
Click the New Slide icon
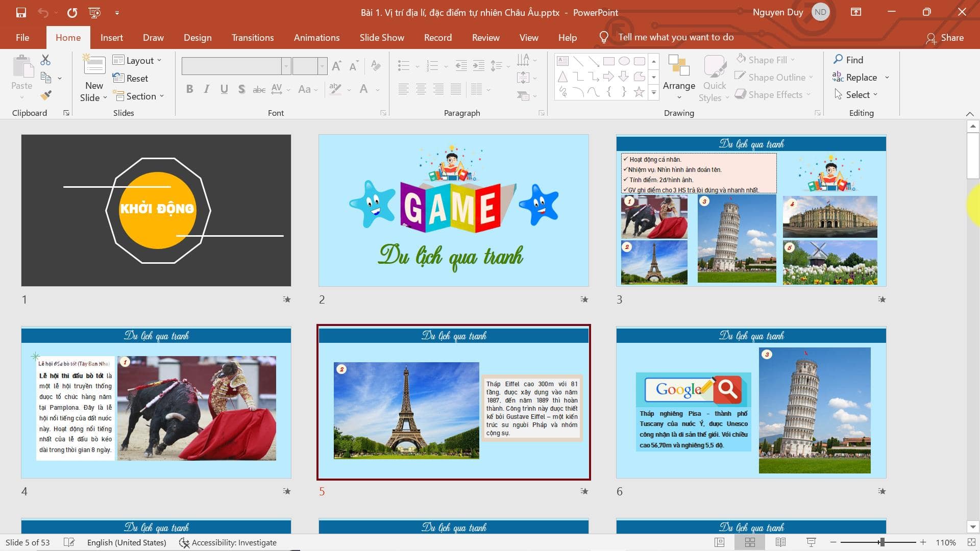[x=94, y=65]
